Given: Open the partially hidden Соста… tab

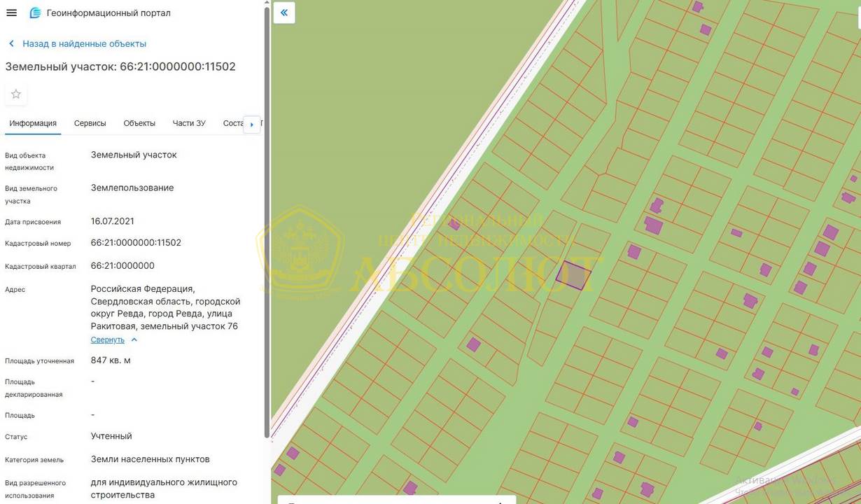Looking at the screenshot, I should [x=232, y=123].
